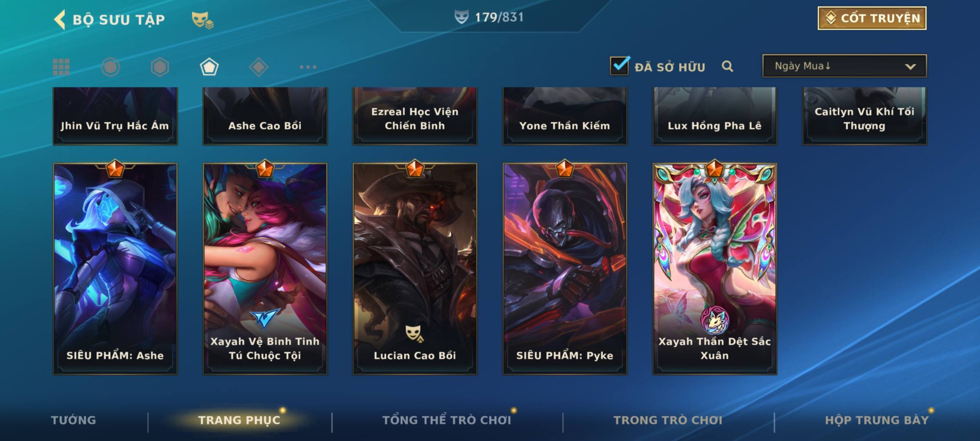Click the Cốt Truyện button
The image size is (980, 441).
pos(872,18)
